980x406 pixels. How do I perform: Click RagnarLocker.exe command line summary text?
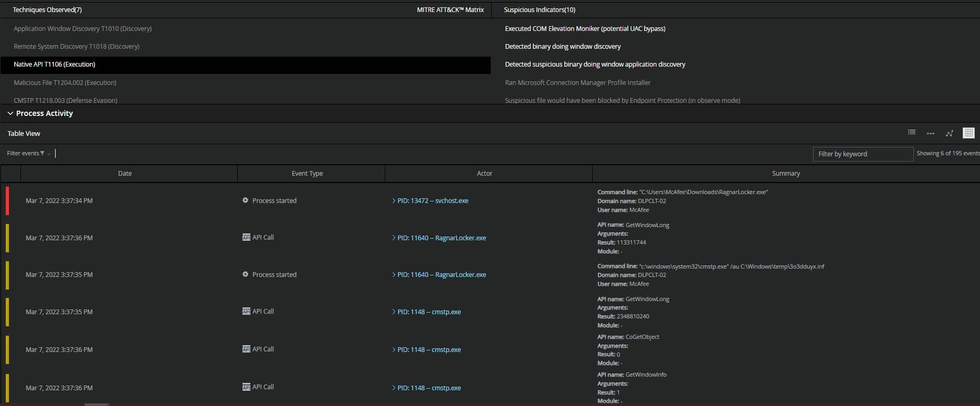click(x=682, y=192)
